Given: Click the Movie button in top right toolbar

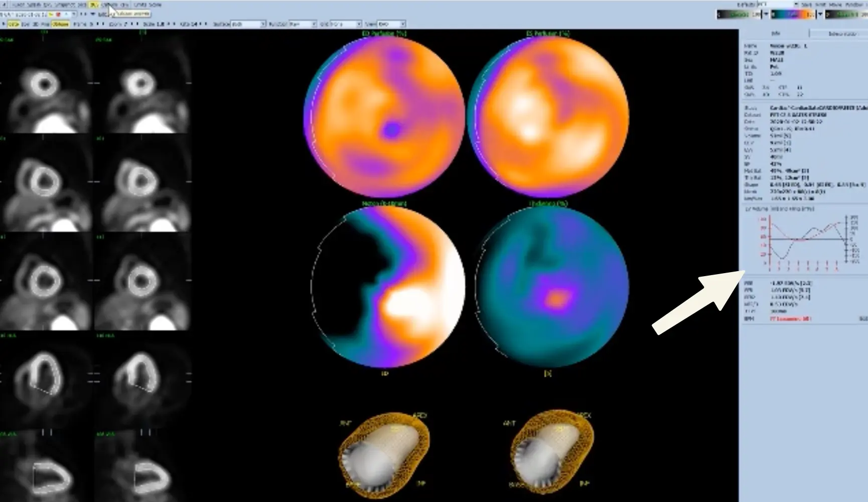Looking at the screenshot, I should point(835,5).
